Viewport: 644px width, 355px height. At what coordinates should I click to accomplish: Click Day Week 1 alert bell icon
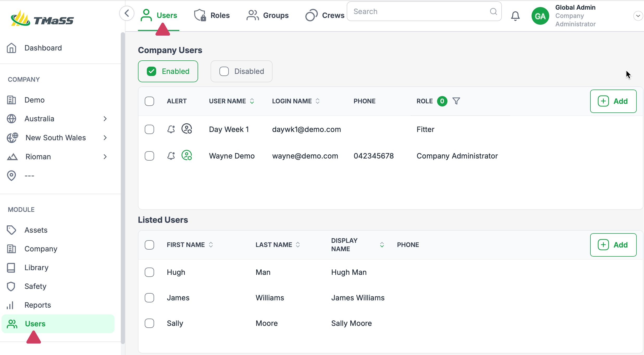coord(171,129)
